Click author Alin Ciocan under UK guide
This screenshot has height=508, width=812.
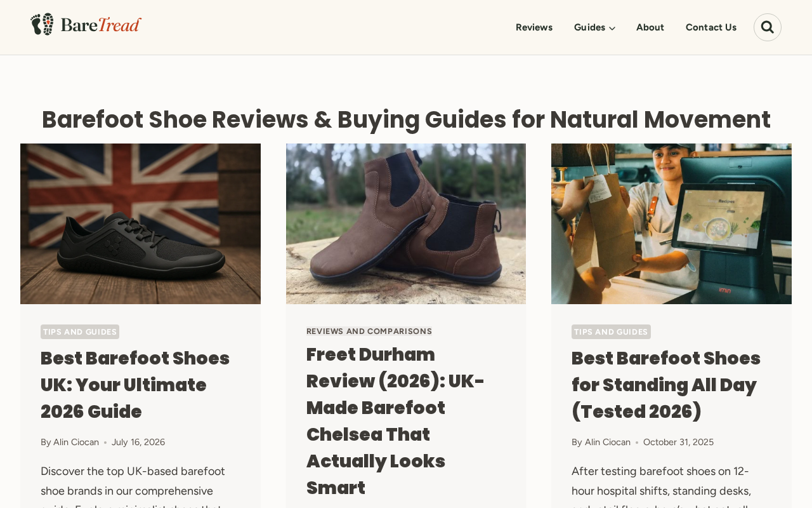(76, 442)
